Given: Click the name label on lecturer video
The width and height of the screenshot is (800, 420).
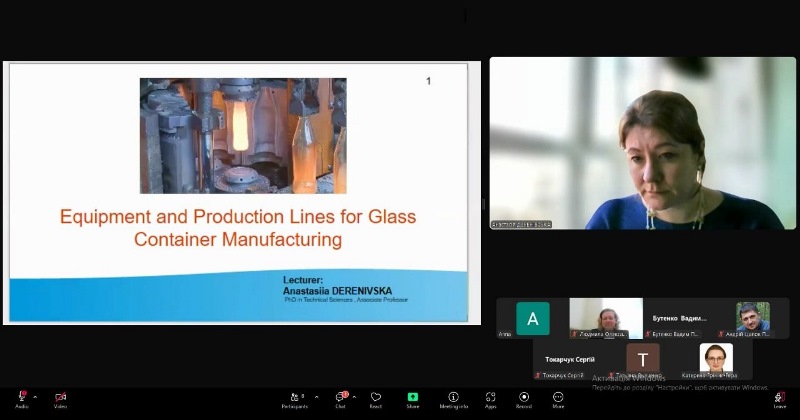Looking at the screenshot, I should click(521, 225).
